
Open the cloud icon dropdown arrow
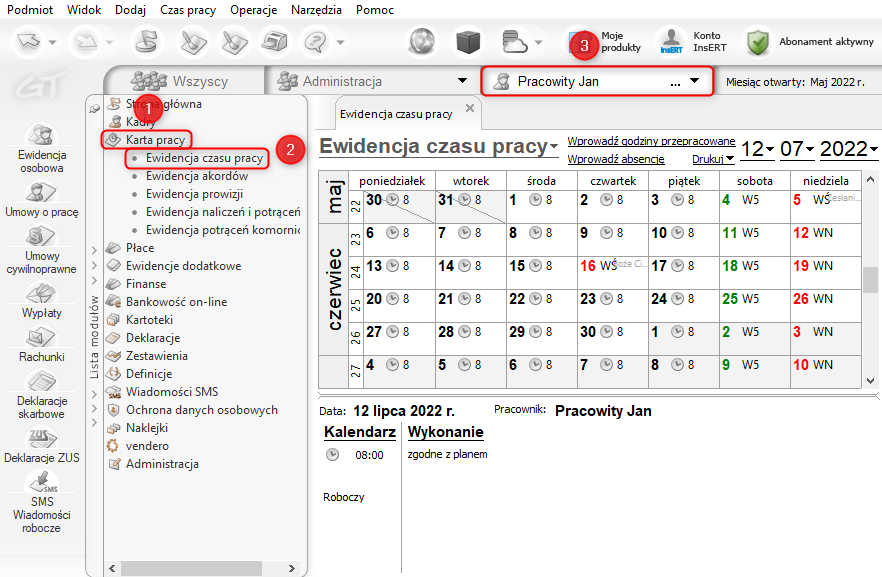(538, 42)
